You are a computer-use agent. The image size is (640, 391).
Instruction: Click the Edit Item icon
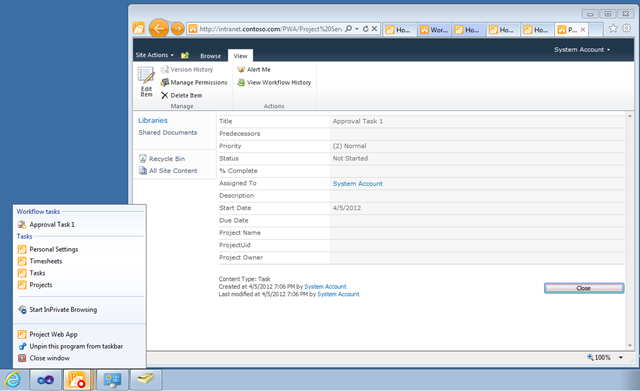pyautogui.click(x=146, y=75)
